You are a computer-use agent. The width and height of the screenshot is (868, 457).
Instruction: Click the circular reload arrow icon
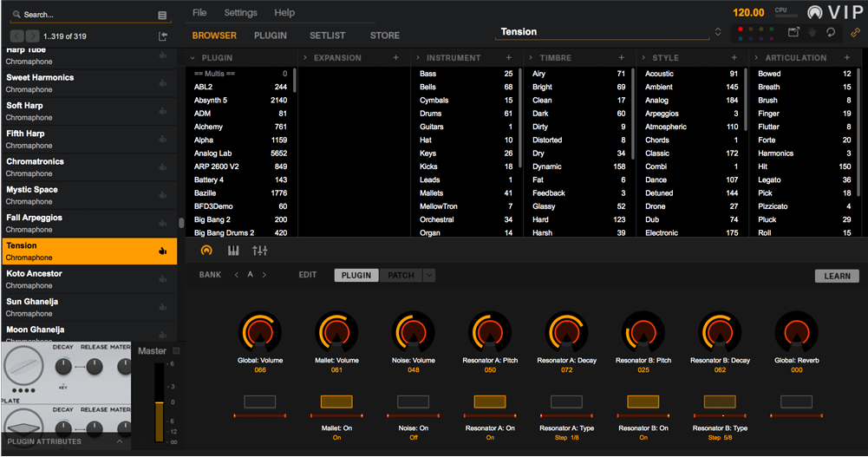coord(831,32)
